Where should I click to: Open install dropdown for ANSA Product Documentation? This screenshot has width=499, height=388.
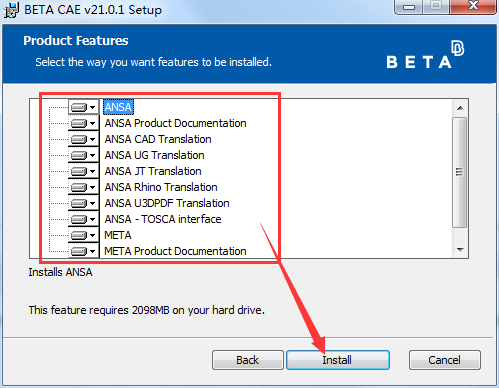84,123
